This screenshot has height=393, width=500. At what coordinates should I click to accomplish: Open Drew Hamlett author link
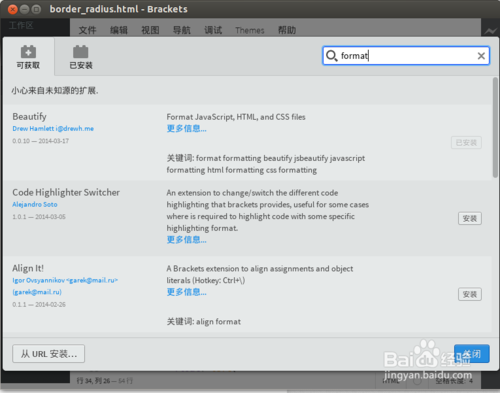click(x=53, y=129)
